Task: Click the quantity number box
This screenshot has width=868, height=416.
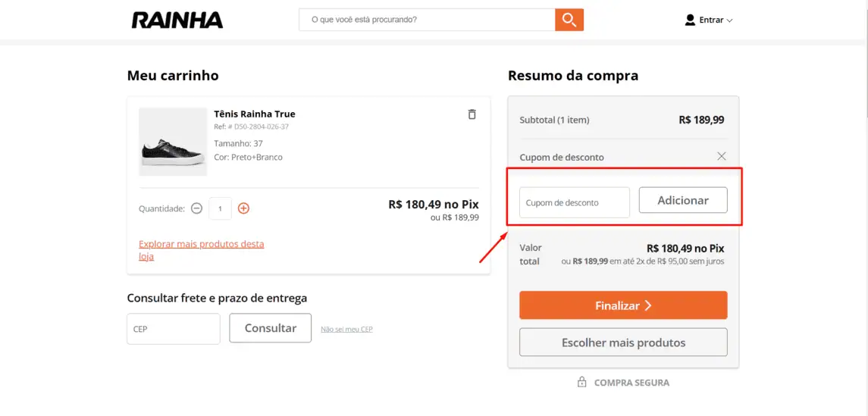Action: [220, 208]
